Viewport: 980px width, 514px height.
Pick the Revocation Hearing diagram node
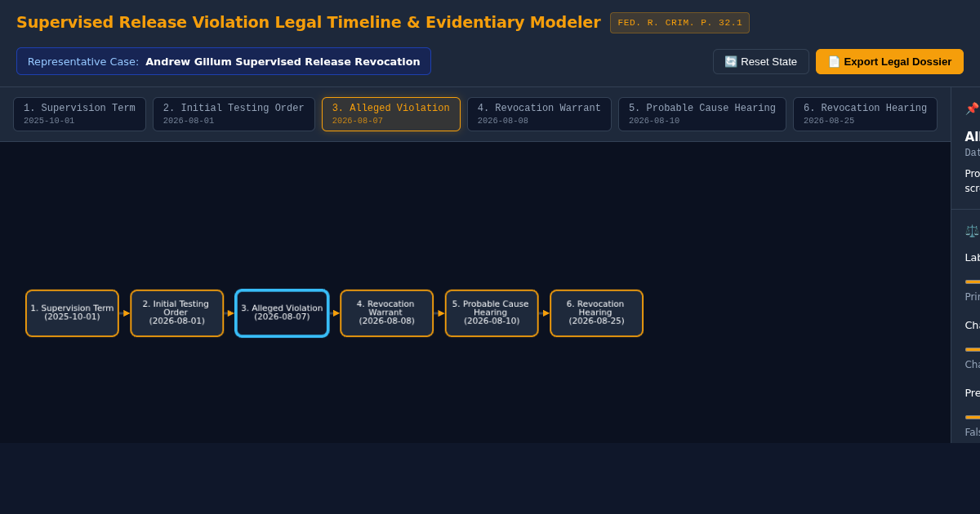click(x=596, y=313)
